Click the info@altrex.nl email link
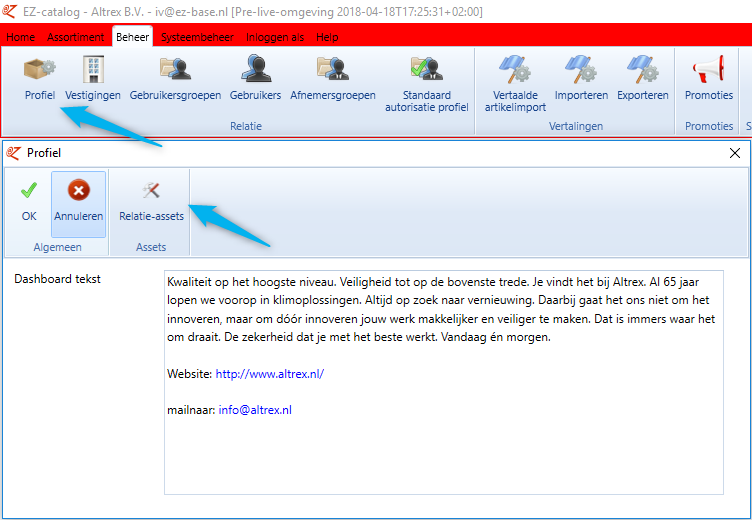 tap(255, 410)
